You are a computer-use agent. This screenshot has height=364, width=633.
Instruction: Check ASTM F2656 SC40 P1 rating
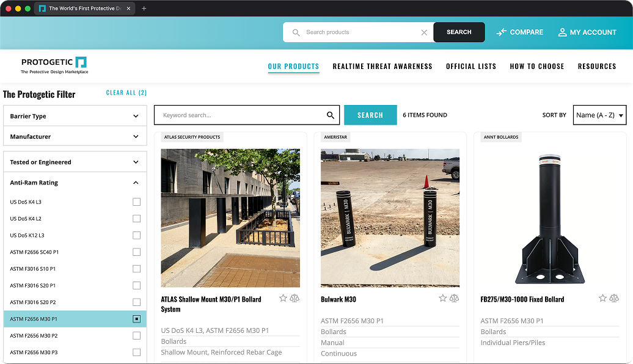coord(136,252)
